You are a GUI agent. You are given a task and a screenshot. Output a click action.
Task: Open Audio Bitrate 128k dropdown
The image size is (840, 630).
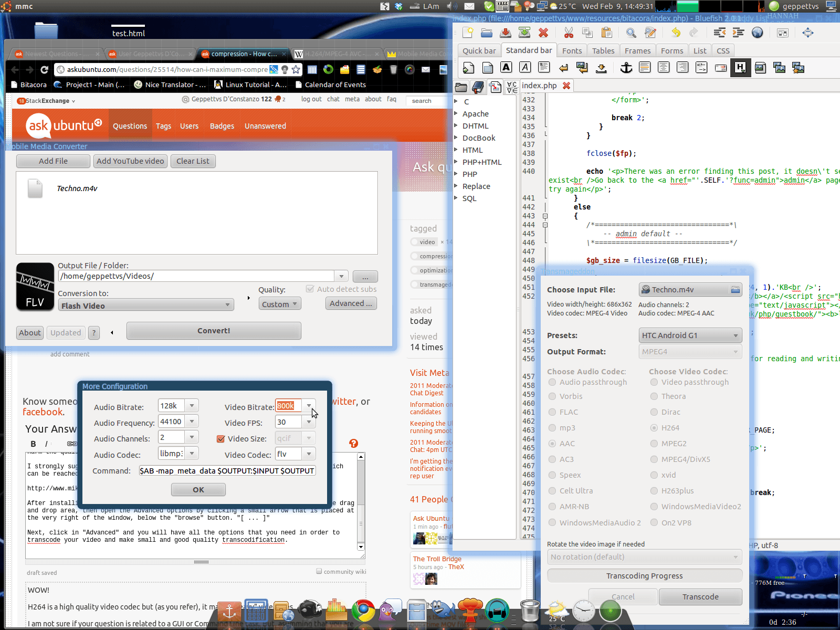coord(192,406)
